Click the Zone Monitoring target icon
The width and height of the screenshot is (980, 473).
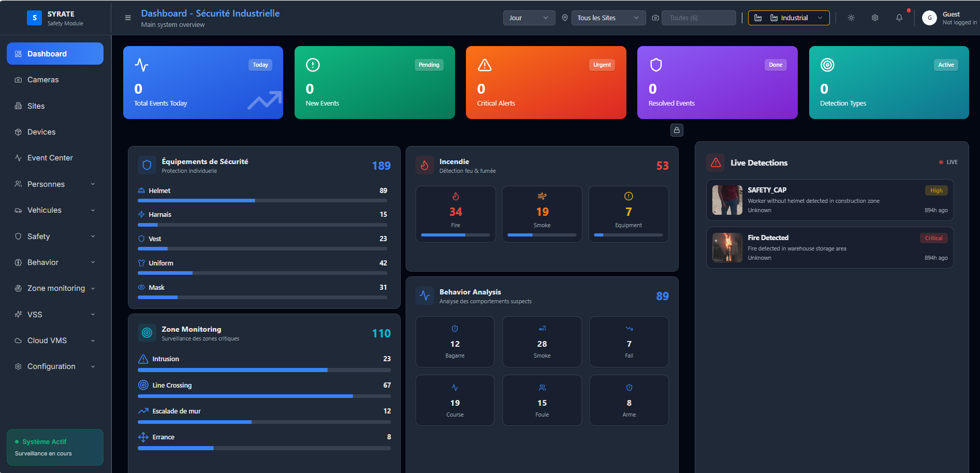[x=147, y=333]
